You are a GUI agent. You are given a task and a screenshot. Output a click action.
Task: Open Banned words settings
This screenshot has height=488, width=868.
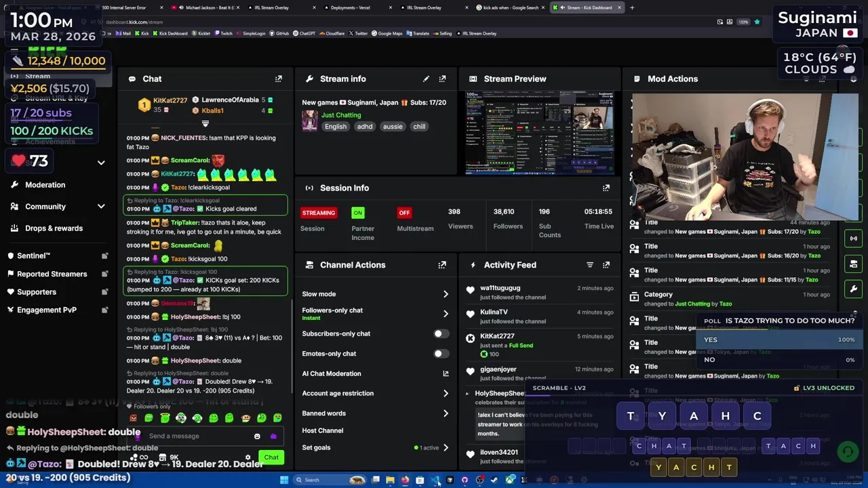point(375,413)
